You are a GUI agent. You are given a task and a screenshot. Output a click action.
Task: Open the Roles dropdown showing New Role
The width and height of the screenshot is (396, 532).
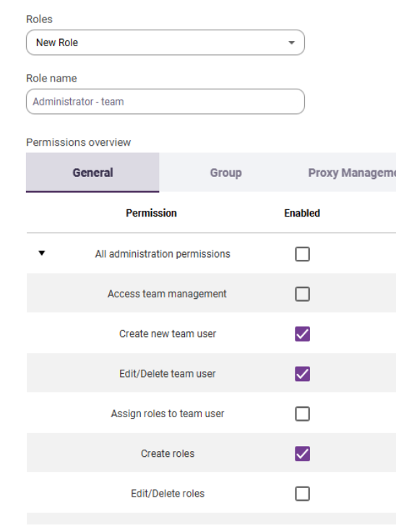click(x=165, y=43)
